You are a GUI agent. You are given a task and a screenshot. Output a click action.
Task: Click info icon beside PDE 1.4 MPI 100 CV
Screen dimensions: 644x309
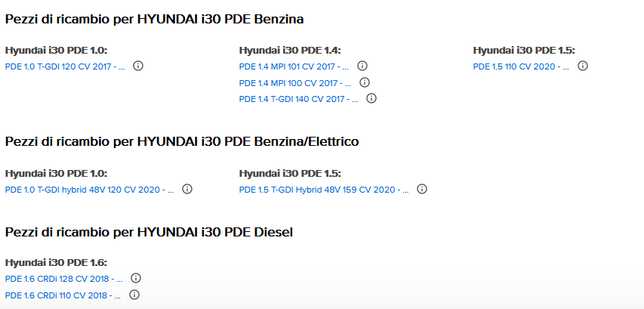pos(365,82)
